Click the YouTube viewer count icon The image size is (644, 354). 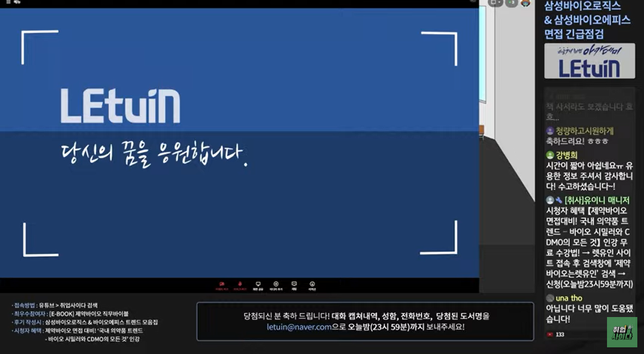[550, 334]
